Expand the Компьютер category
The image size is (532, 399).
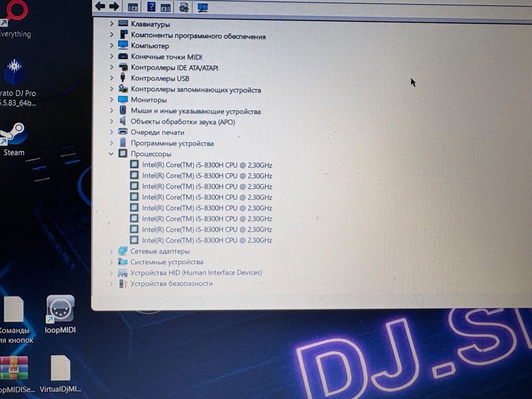(x=111, y=45)
